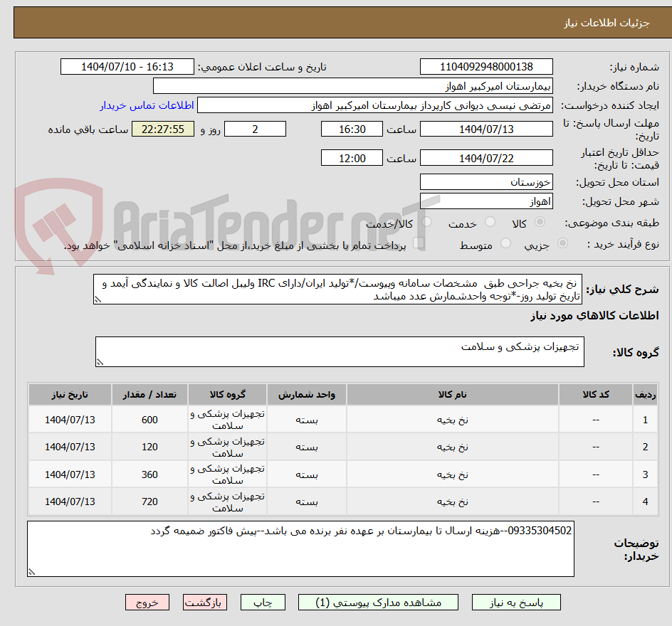Screen dimensions: 672x626
Task: Choose متوسط as نوع فرآیند خرید
Action: click(x=505, y=243)
